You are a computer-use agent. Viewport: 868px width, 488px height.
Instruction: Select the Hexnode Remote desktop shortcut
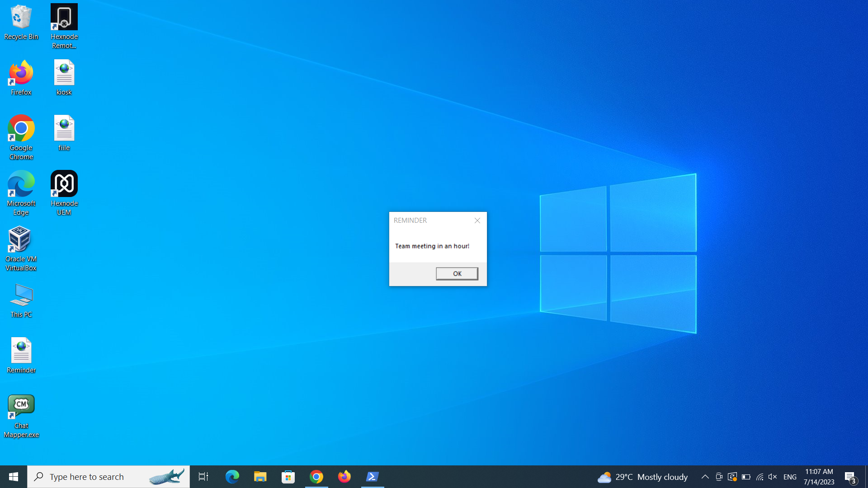pos(64,26)
